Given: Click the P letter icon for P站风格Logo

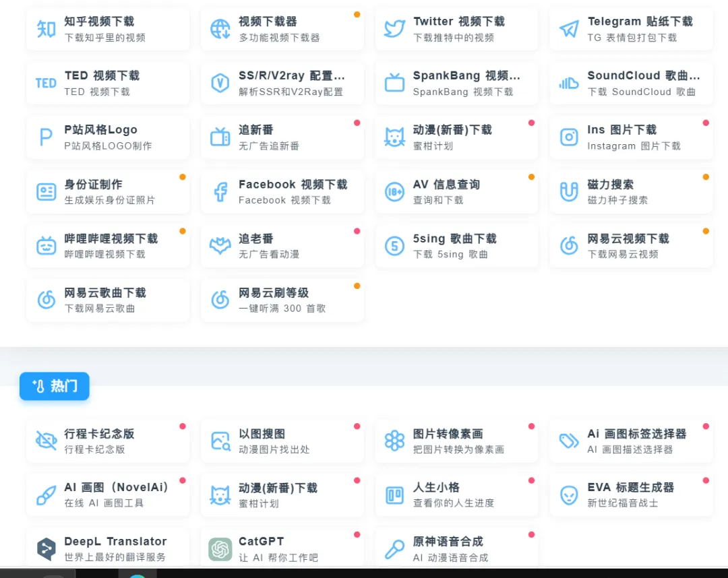Looking at the screenshot, I should pos(46,137).
